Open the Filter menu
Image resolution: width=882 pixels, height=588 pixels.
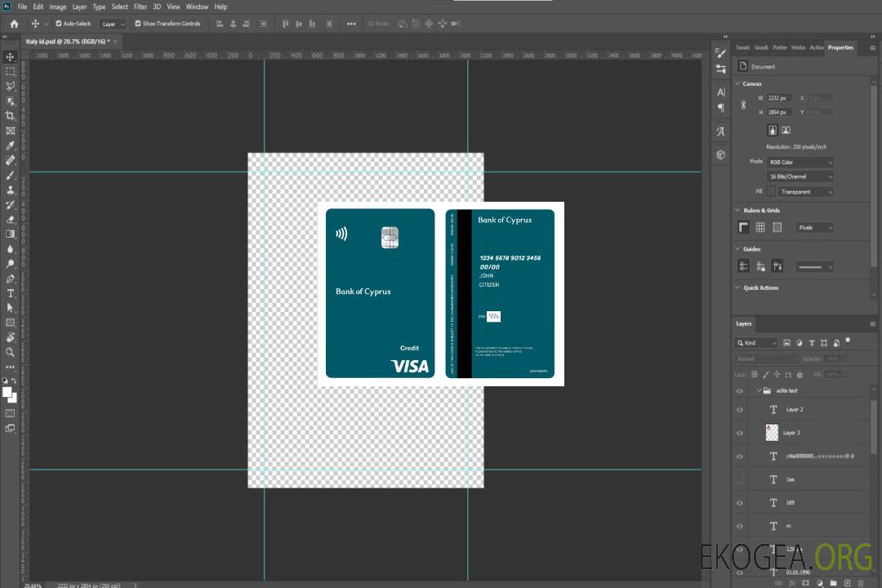click(140, 7)
